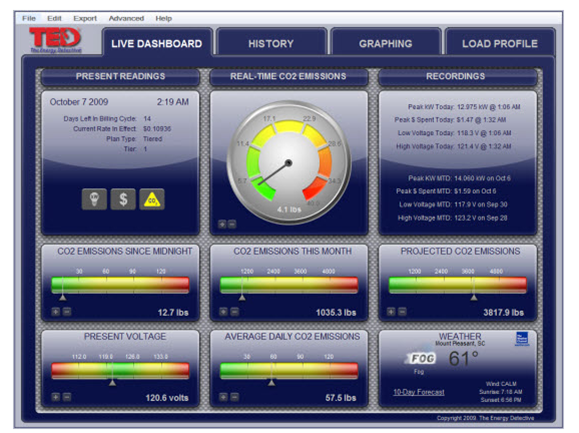Switch to the Graphing tab
This screenshot has height=433, width=579.
(x=386, y=43)
